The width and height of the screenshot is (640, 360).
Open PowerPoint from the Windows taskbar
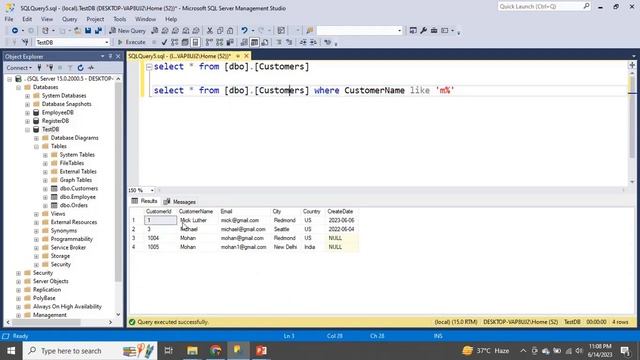pos(261,351)
